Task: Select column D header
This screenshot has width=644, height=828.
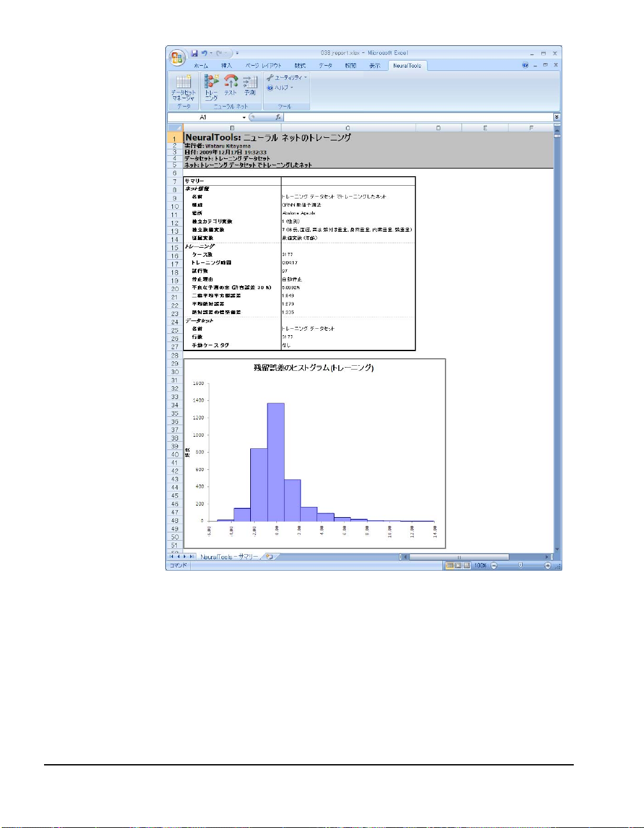Action: pyautogui.click(x=438, y=128)
